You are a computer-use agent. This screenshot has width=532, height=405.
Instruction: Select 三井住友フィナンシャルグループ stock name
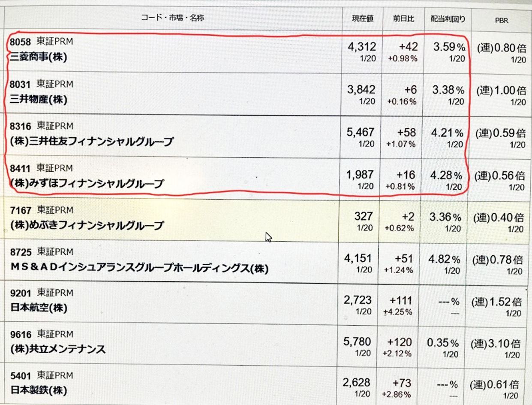(x=92, y=142)
